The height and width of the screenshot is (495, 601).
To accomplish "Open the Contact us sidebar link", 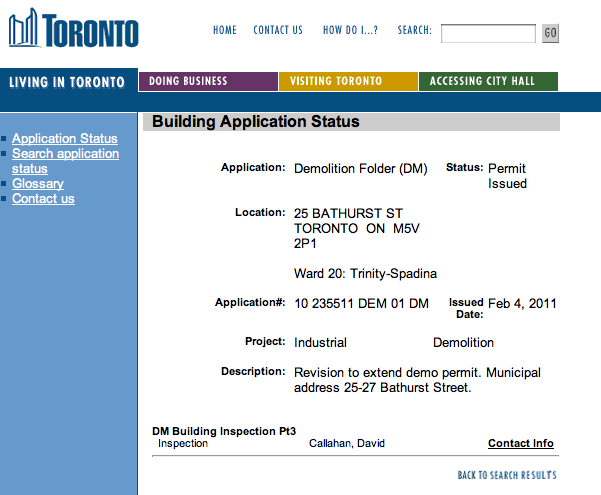I will point(43,199).
